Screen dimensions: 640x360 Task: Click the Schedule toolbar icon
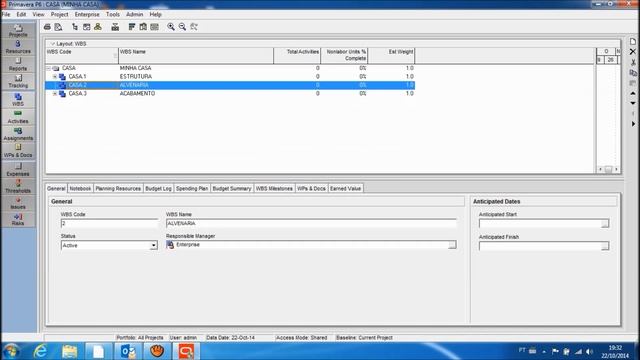(115, 27)
